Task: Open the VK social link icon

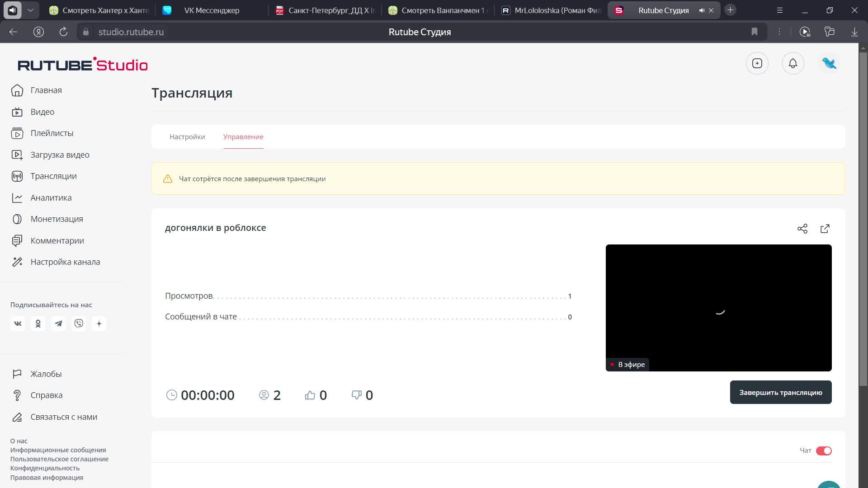Action: 18,324
